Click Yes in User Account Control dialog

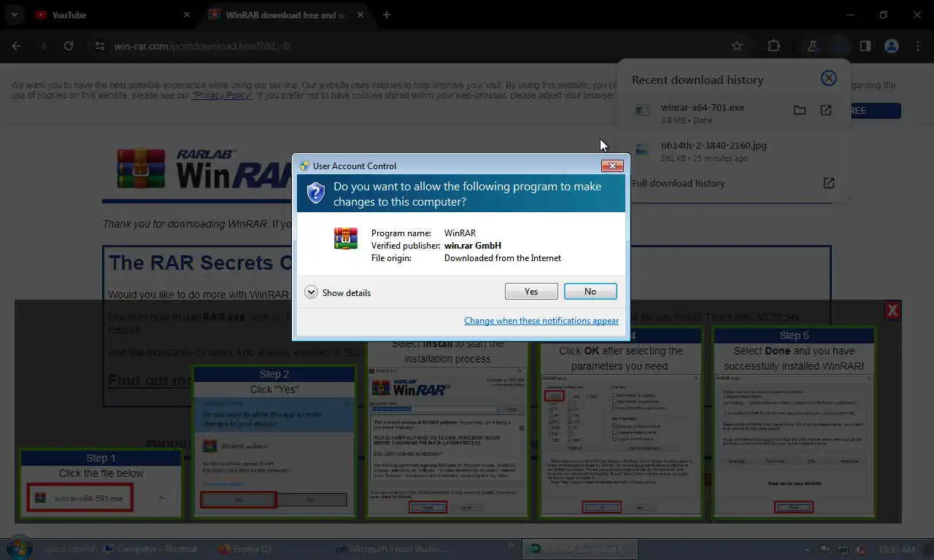coord(531,292)
